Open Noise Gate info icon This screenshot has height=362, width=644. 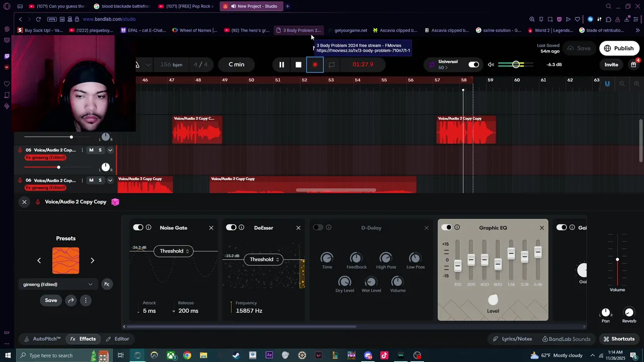pyautogui.click(x=148, y=227)
